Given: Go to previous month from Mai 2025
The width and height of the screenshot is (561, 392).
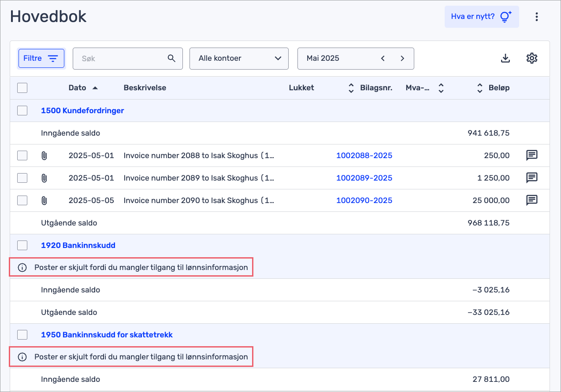Looking at the screenshot, I should 383,58.
